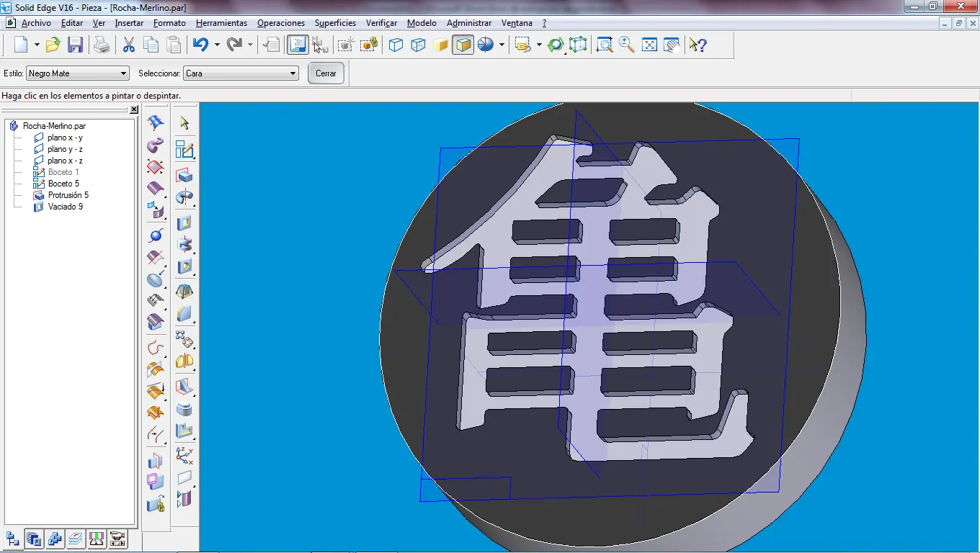Click the Fit view icon
The height and width of the screenshot is (553, 980).
[x=649, y=45]
